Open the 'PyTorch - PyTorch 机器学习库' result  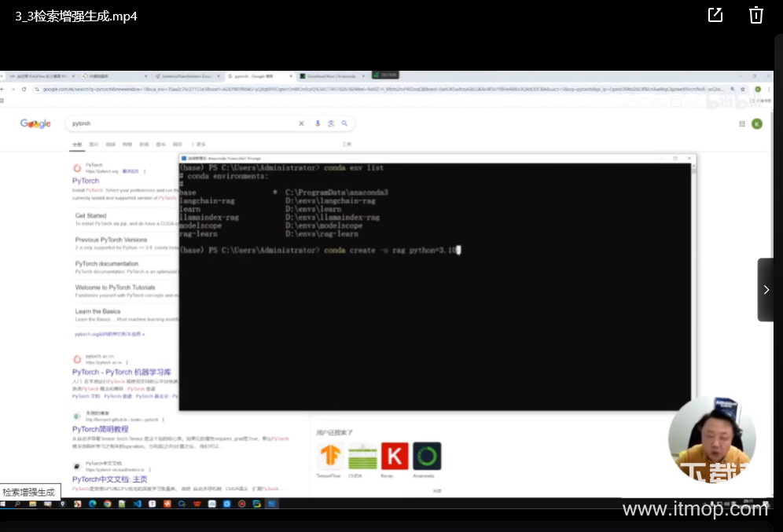point(121,372)
